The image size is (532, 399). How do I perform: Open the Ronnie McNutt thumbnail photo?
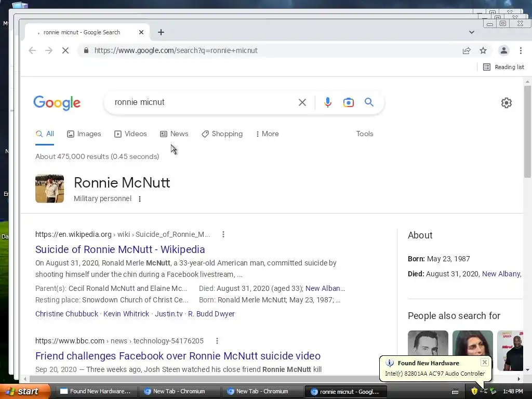(49, 189)
